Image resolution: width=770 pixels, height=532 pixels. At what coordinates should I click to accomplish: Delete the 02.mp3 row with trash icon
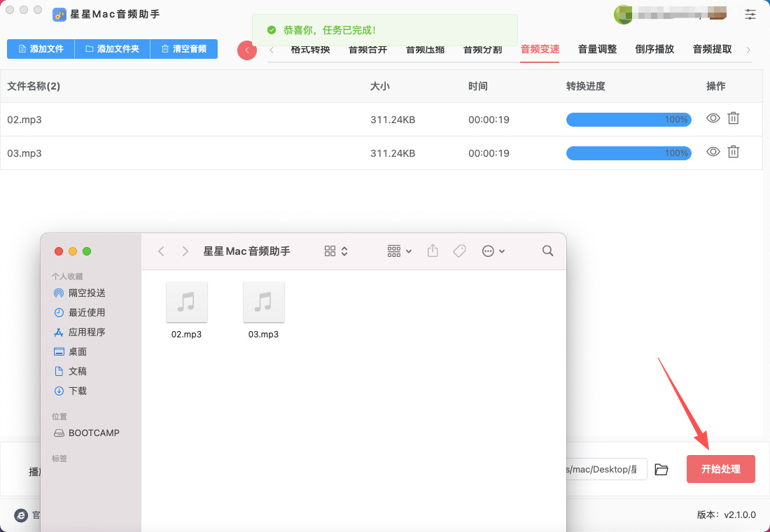733,119
